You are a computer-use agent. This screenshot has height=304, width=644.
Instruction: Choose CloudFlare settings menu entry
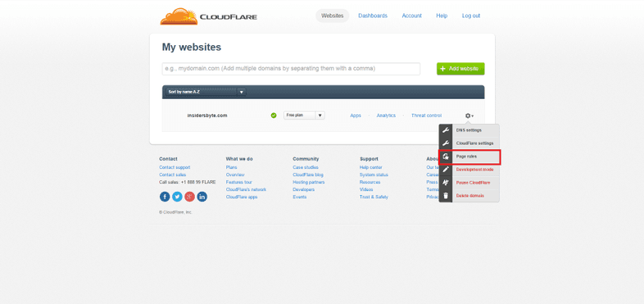pyautogui.click(x=469, y=143)
